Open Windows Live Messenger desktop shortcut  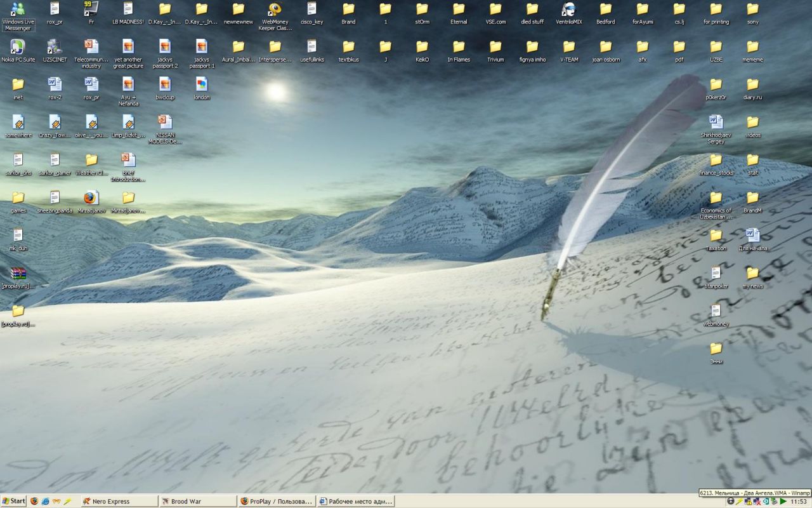click(x=18, y=10)
